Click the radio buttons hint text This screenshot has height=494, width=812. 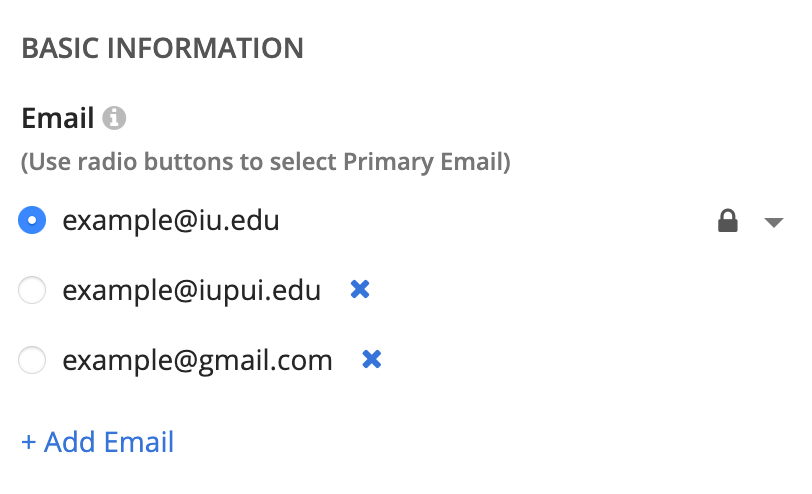pyautogui.click(x=266, y=162)
